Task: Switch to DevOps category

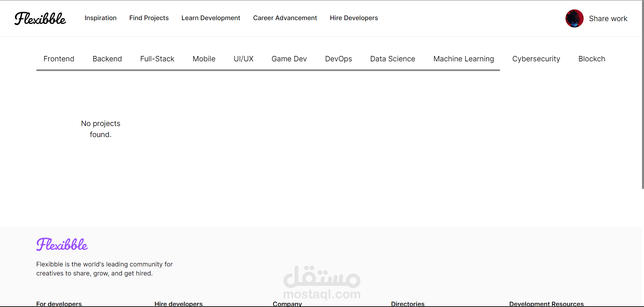Action: click(x=338, y=59)
